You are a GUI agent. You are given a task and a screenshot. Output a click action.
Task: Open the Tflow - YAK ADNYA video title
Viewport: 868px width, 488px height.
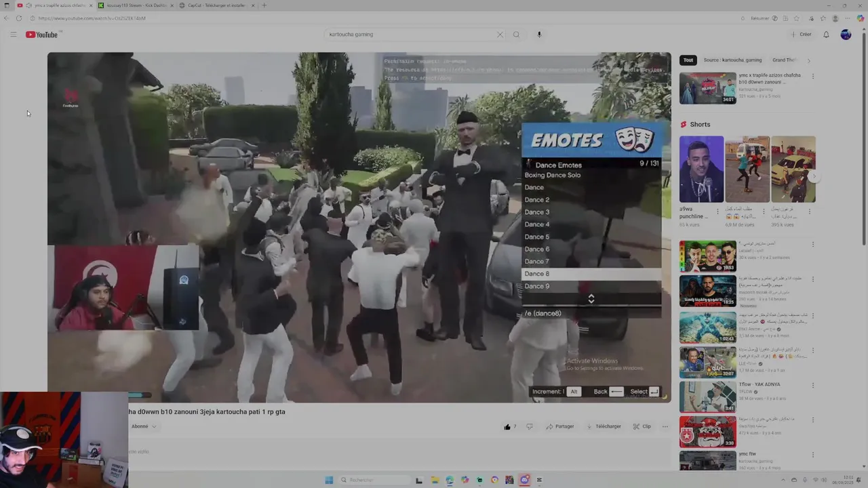[x=759, y=384]
